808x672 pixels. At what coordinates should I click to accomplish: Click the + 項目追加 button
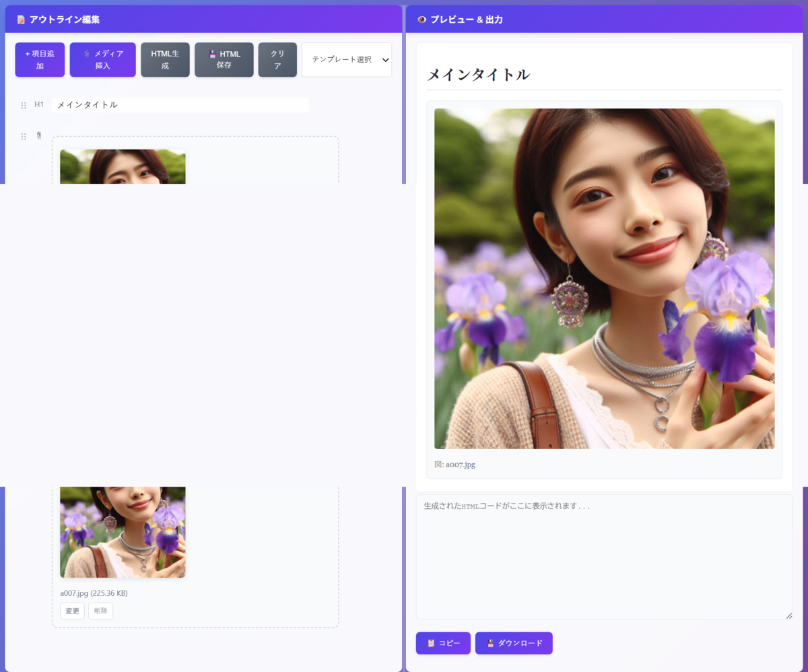pos(40,60)
